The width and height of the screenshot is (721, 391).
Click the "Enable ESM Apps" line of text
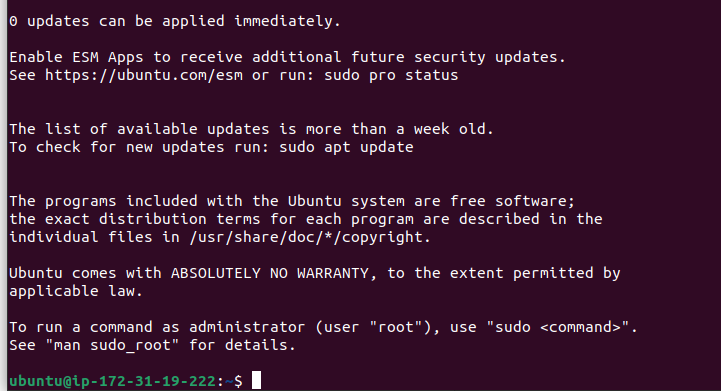tap(287, 57)
